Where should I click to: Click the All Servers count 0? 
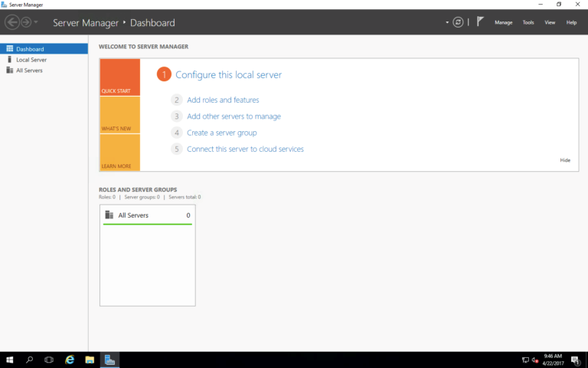[x=188, y=215]
